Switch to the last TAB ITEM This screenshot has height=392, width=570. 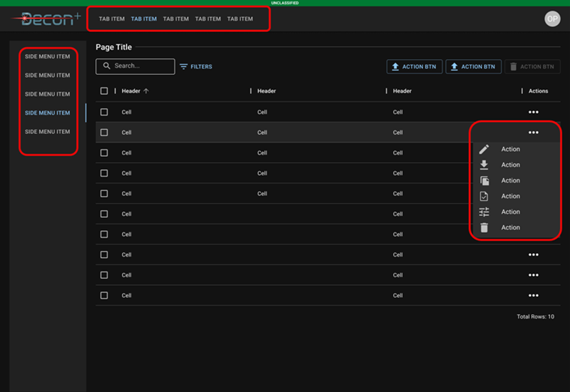[240, 19]
